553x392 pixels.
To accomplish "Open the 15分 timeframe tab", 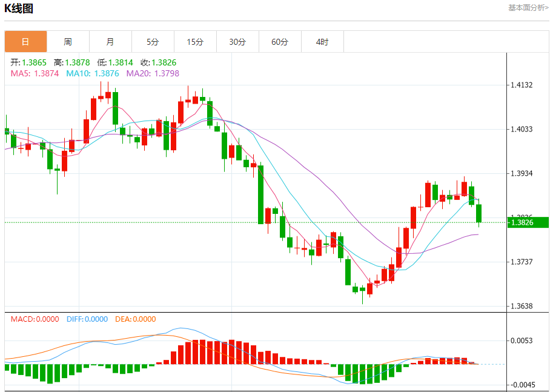I will pos(195,42).
